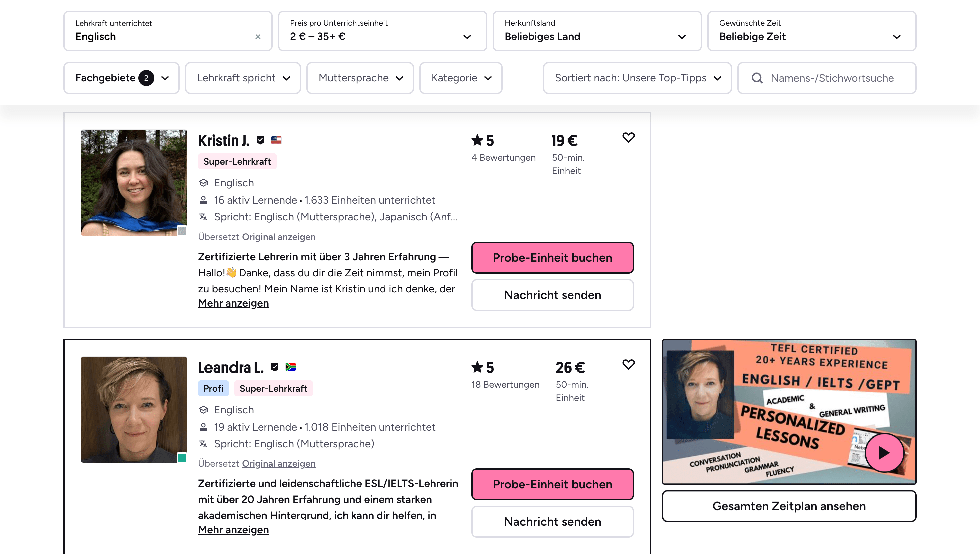Send a message to Leandra L.
Viewport: 980px width, 554px height.
[552, 521]
